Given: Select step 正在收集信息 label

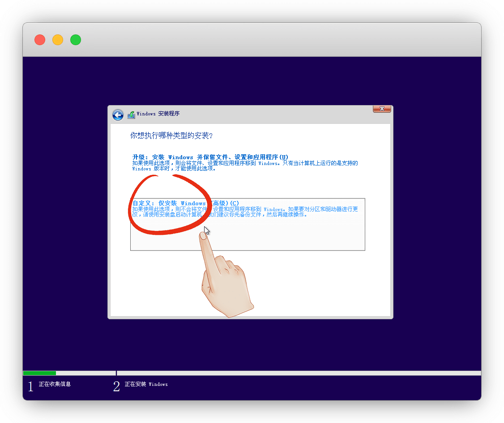Looking at the screenshot, I should pyautogui.click(x=55, y=384).
